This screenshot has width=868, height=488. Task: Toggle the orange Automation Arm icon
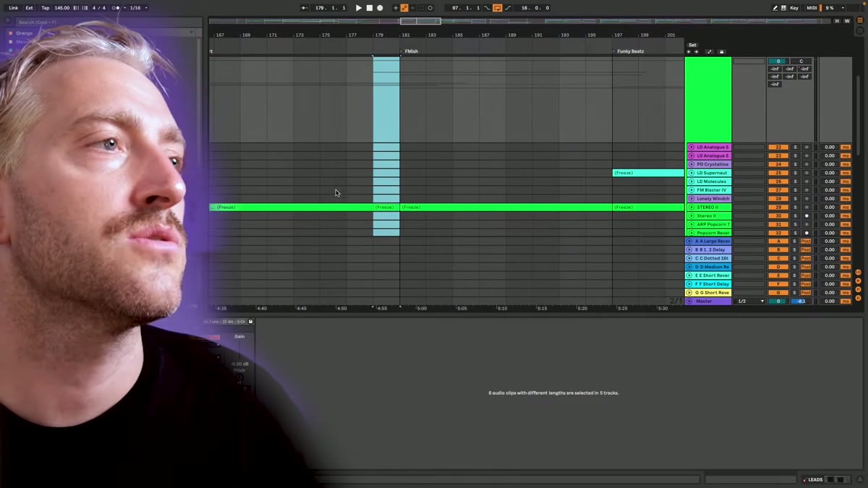404,8
